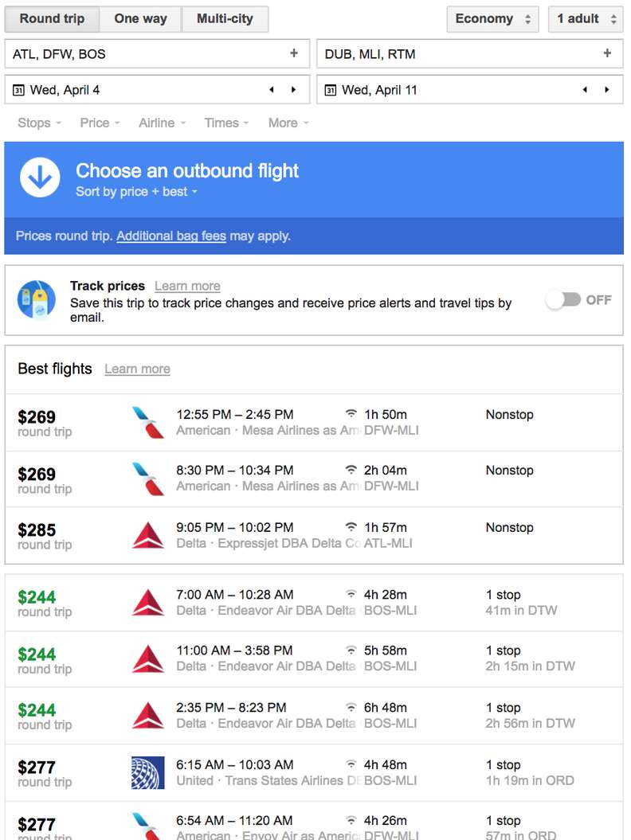This screenshot has width=631, height=840.
Task: Click Learn more next to Track prices
Action: (x=187, y=286)
